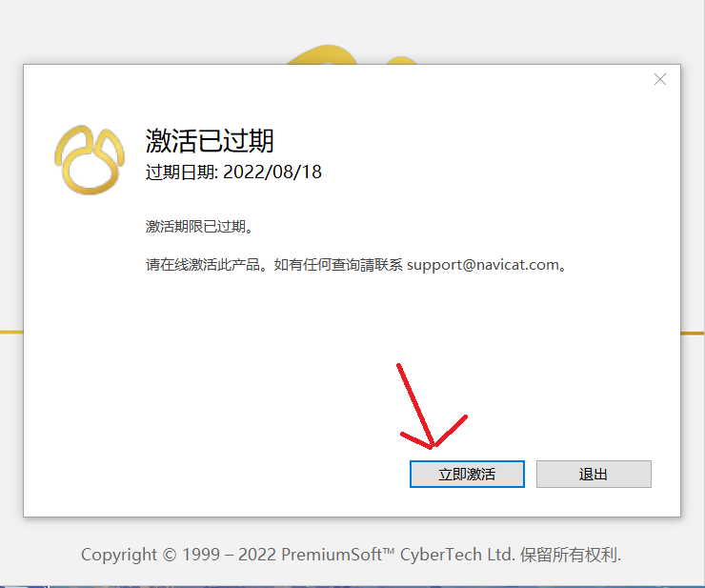Click the red hand-drawn arrow annotation
The height and width of the screenshot is (588, 705).
432,406
